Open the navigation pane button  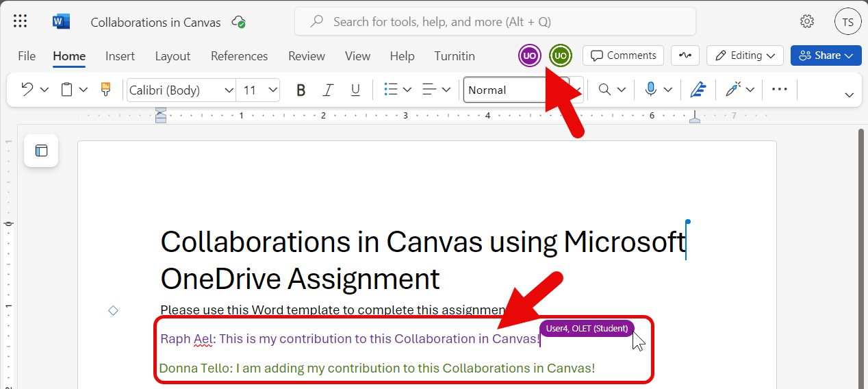click(x=41, y=151)
